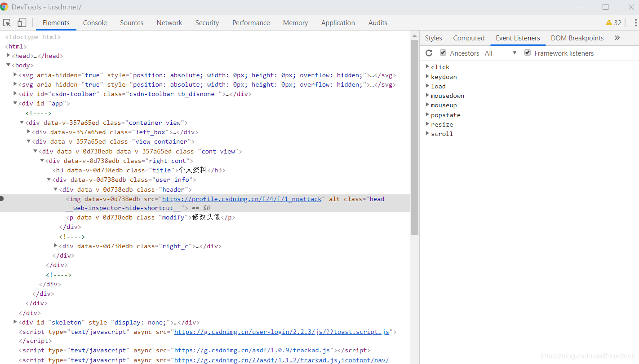639x364 pixels.
Task: Collapse the body element node
Action: tap(9, 66)
